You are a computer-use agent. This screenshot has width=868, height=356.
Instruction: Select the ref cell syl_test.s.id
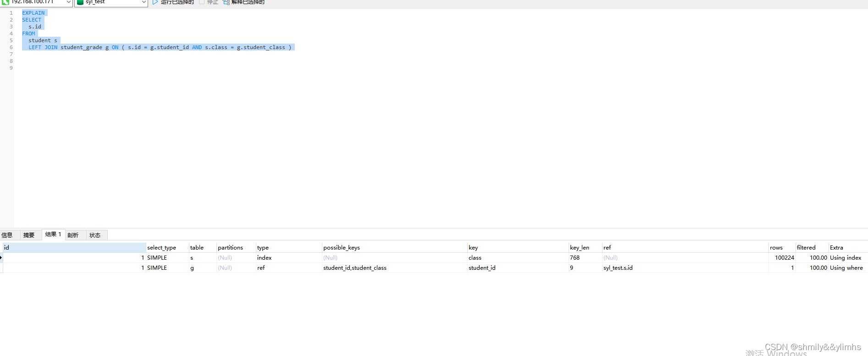point(685,268)
